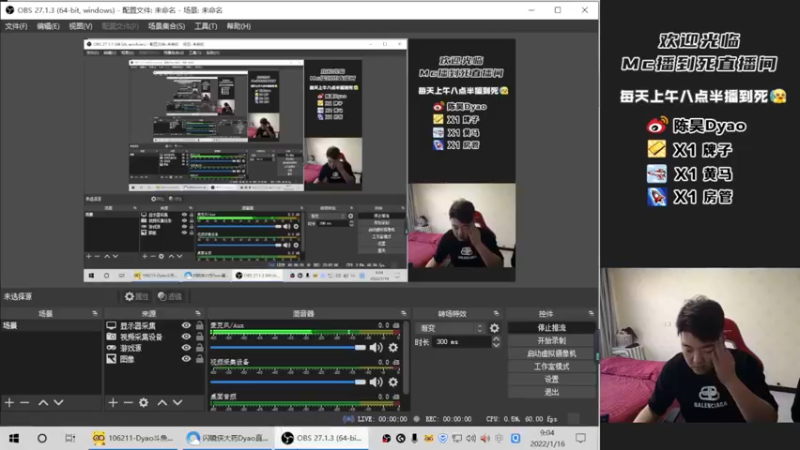Screen dimensions: 800x450
Task: Open the 帮助(H) menu
Action: (239, 26)
